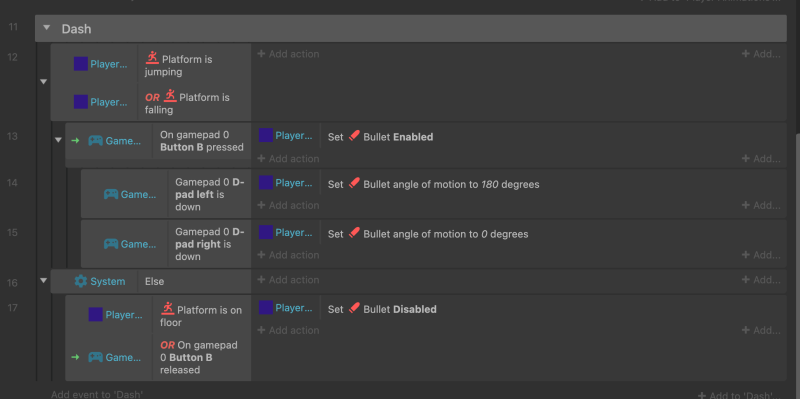This screenshot has width=800, height=399.
Task: Click the gamepad icon on Button B pressed event
Action: 95,141
